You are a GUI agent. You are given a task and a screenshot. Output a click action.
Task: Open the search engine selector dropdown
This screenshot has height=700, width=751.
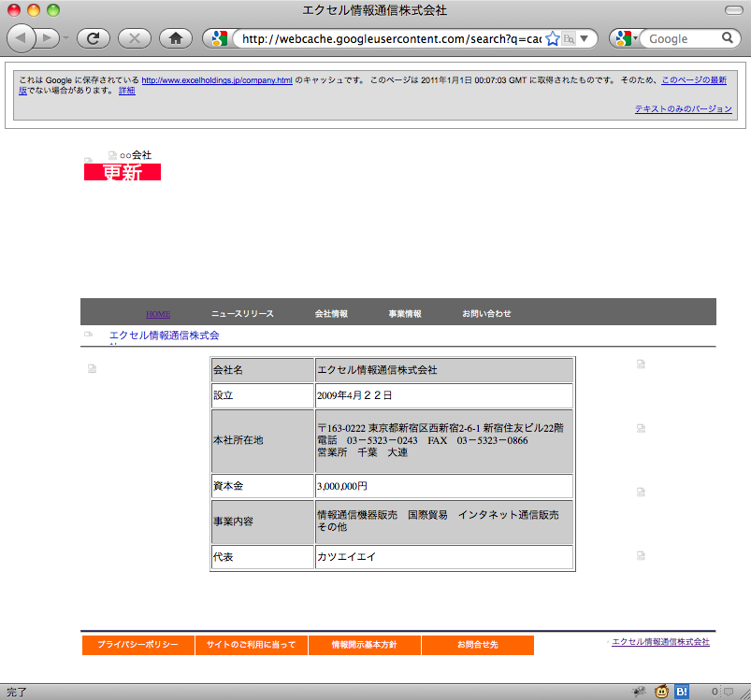[627, 38]
